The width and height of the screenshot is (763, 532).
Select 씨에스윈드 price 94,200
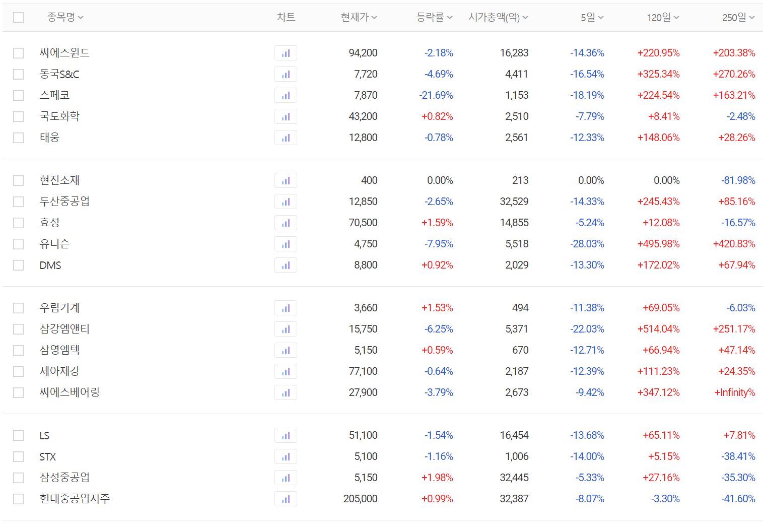(x=363, y=53)
